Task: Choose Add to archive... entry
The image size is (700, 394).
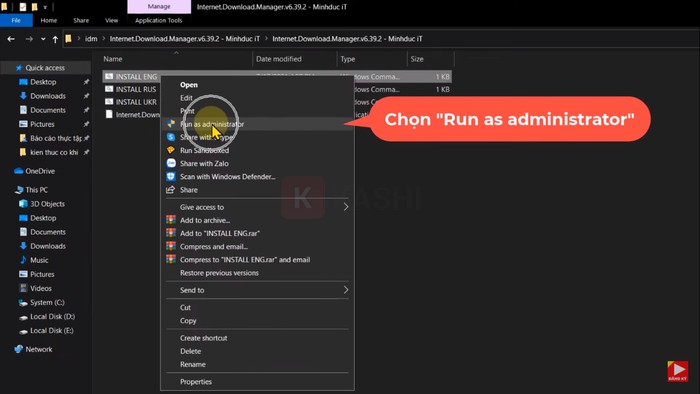Action: (x=205, y=220)
